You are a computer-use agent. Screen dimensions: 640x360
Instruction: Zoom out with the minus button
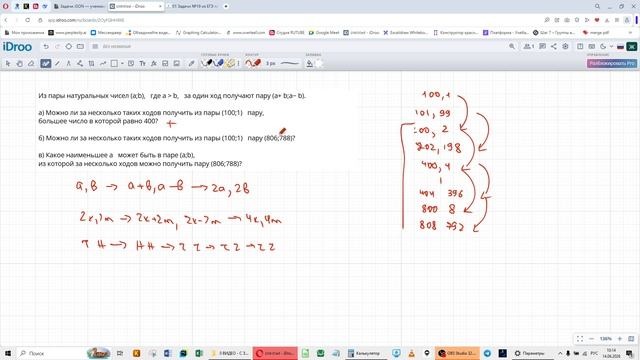point(591,339)
